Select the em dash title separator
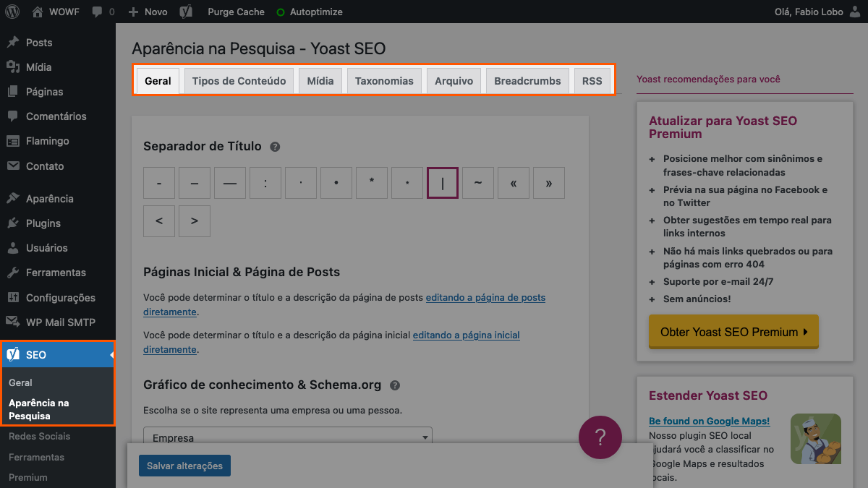Screen dimensions: 868x488 coord(230,183)
